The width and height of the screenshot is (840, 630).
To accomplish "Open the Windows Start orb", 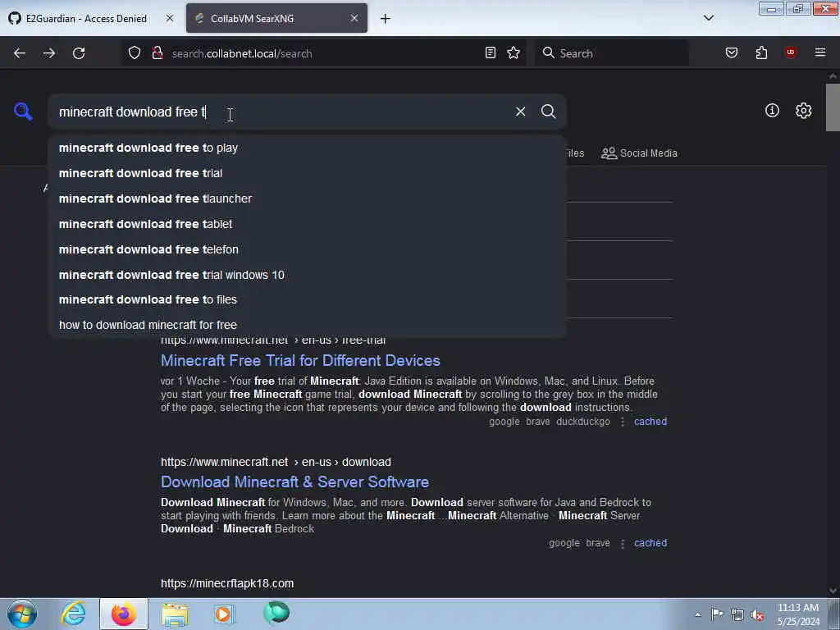I will point(22,614).
